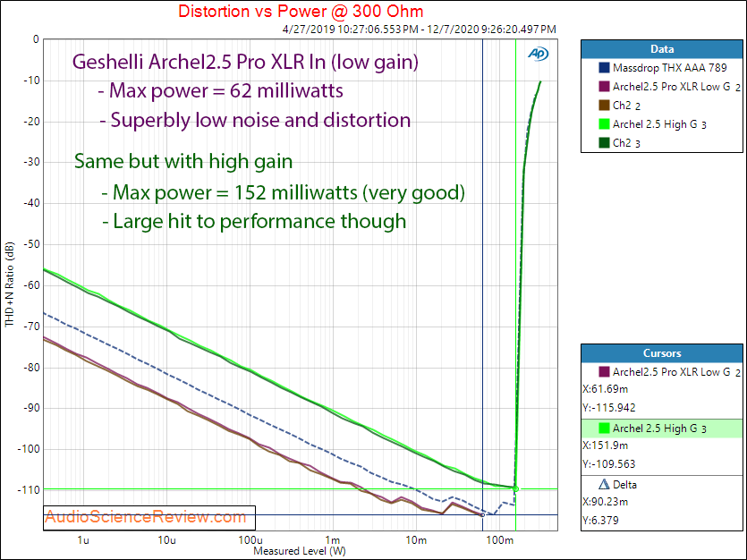
Task: Click the green swatch in the Cursors panel
Action: coord(604,428)
